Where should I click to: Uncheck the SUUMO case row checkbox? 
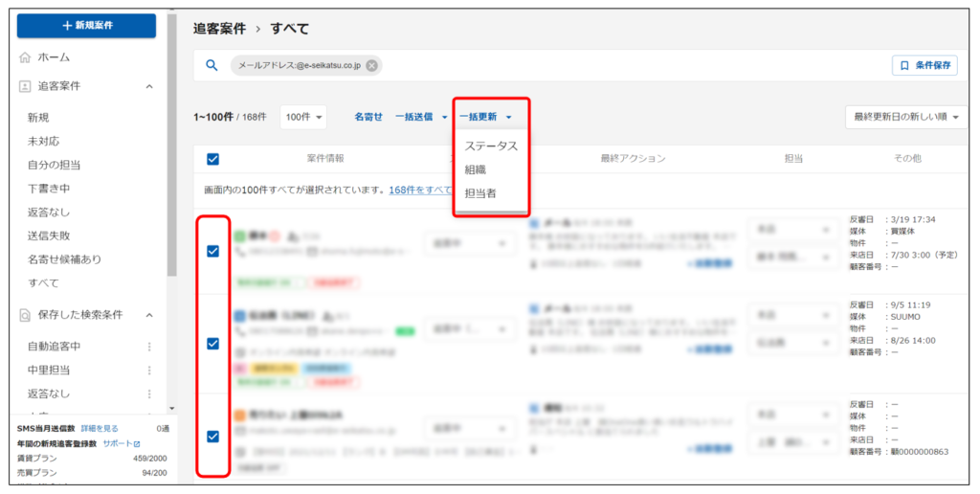(213, 344)
